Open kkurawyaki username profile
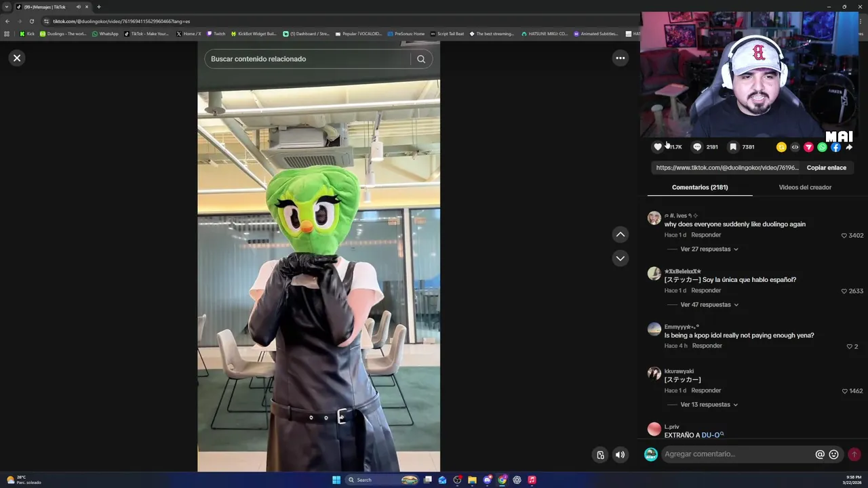 [x=679, y=371]
